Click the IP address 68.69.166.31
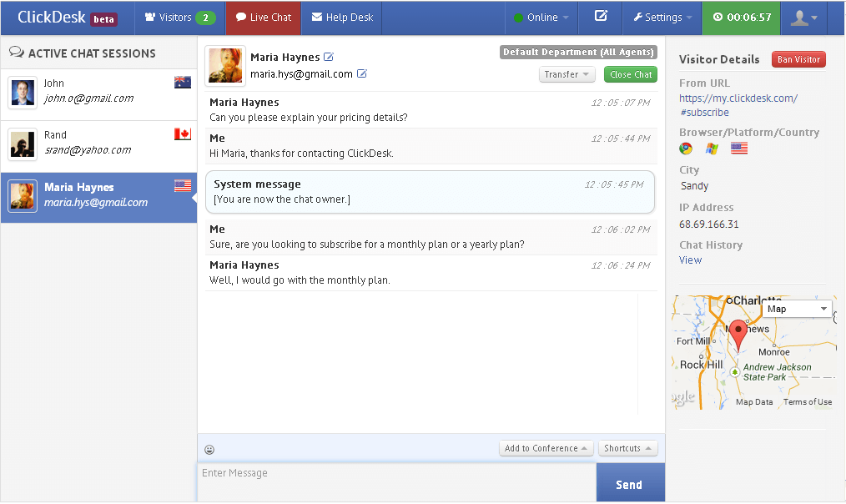The width and height of the screenshot is (846, 504). [x=709, y=224]
